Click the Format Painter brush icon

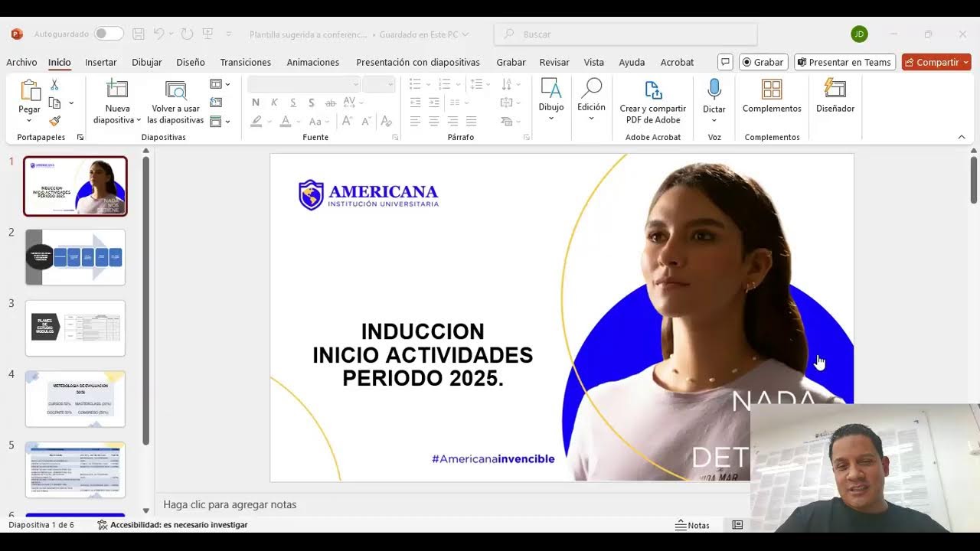tap(54, 121)
